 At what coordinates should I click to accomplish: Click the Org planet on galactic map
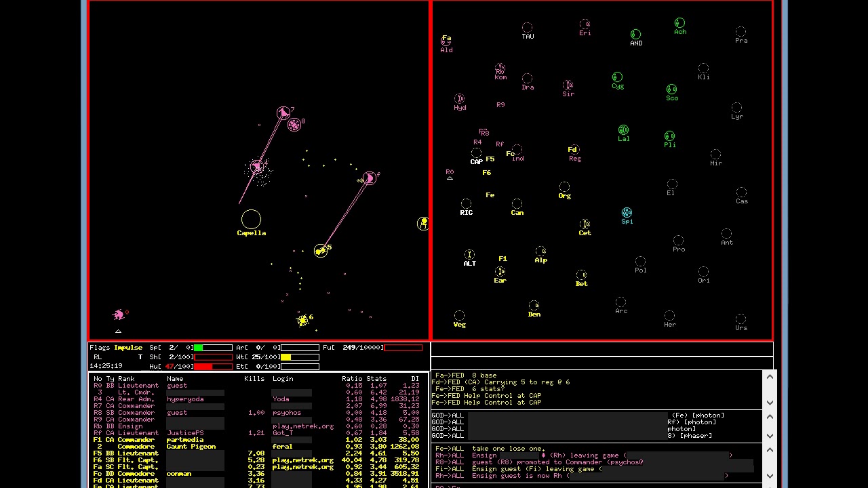click(x=564, y=187)
